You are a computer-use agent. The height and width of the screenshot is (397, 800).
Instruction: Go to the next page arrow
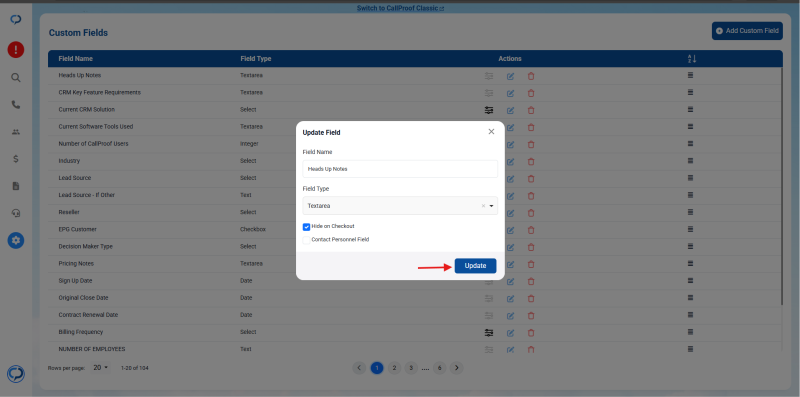tap(457, 367)
